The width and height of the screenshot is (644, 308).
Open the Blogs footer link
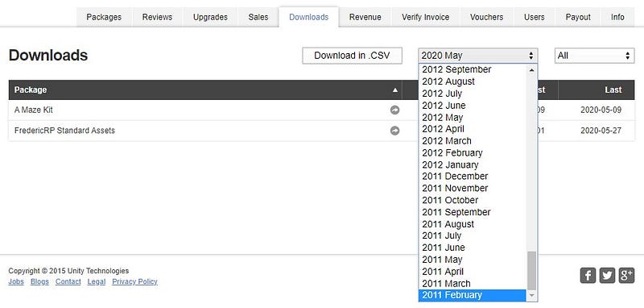click(x=39, y=281)
